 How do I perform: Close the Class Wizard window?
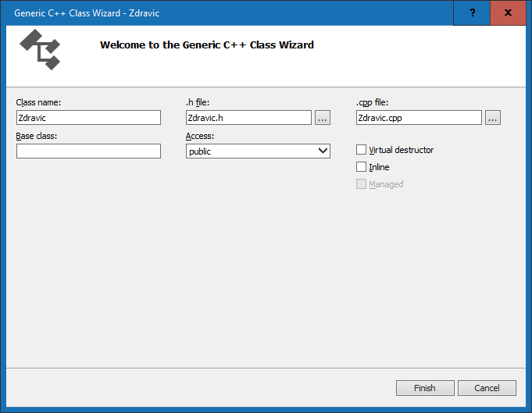point(509,13)
